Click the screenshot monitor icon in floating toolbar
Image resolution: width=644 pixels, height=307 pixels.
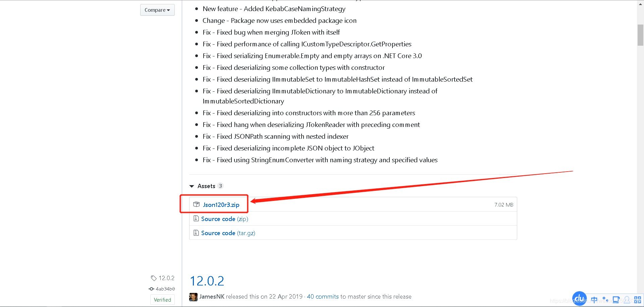pyautogui.click(x=616, y=300)
